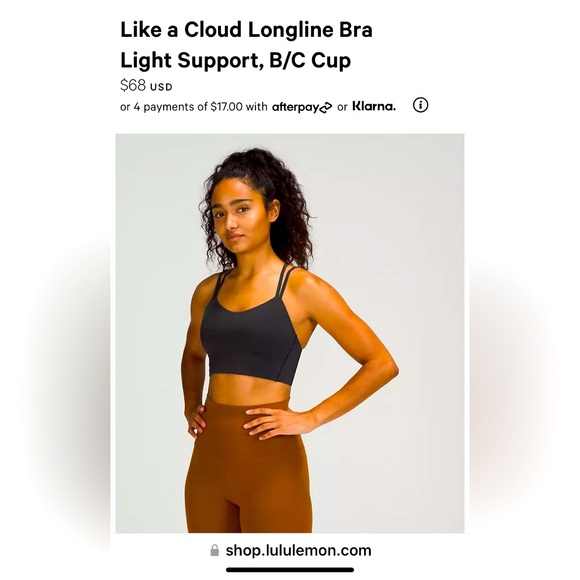Open the model product photo

pos(290,333)
